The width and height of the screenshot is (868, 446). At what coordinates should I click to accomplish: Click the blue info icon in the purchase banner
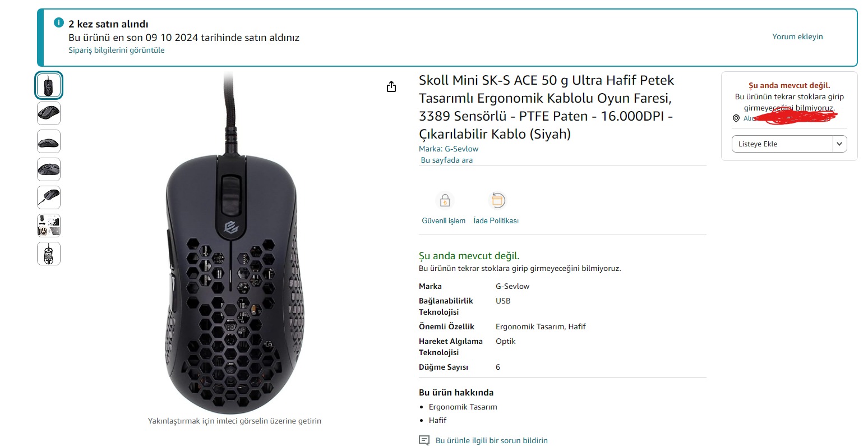point(59,22)
